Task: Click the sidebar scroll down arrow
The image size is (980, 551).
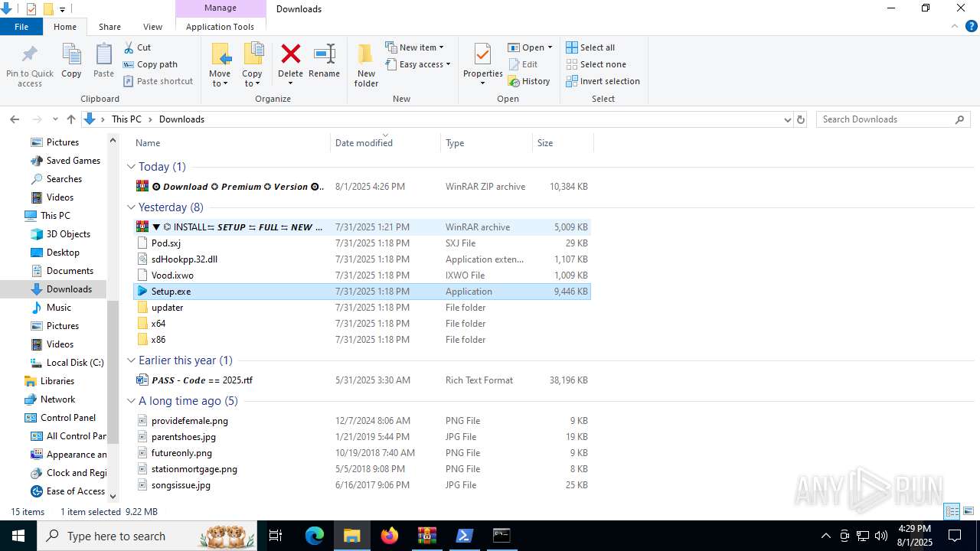Action: click(x=113, y=496)
